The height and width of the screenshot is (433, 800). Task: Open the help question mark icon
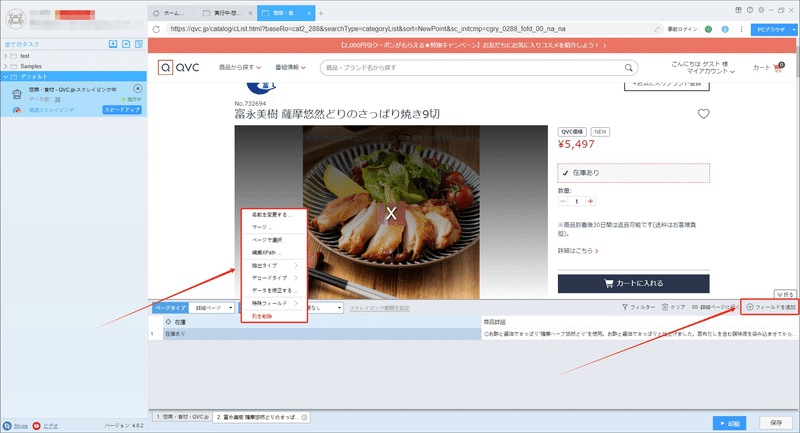749,10
